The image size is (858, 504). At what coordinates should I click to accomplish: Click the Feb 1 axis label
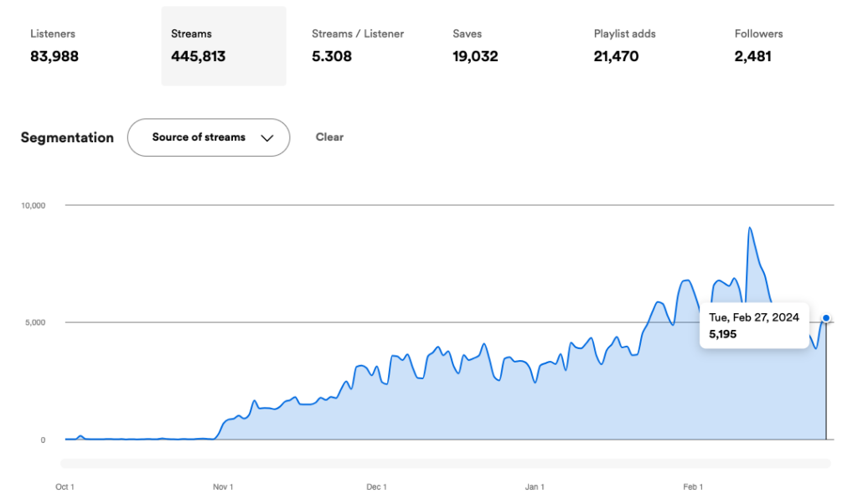692,486
